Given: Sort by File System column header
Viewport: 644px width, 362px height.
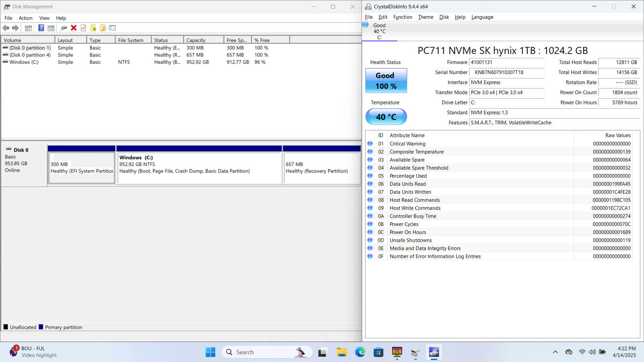Looking at the screenshot, I should coord(133,40).
